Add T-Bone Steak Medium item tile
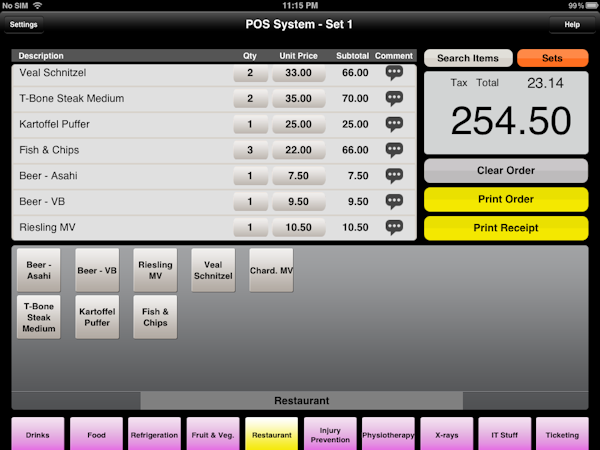 39,317
